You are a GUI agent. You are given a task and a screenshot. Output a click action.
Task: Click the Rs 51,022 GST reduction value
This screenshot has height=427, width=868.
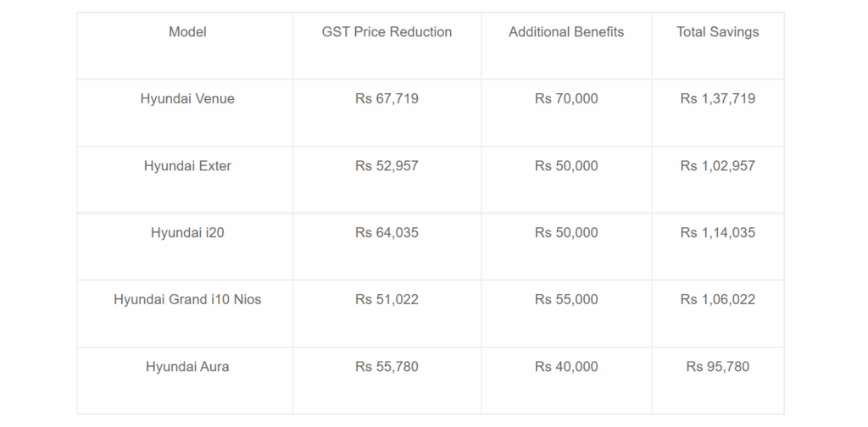(x=387, y=300)
